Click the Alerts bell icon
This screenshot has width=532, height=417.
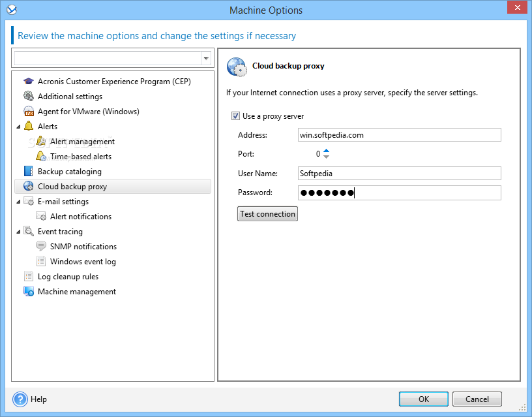coord(29,126)
